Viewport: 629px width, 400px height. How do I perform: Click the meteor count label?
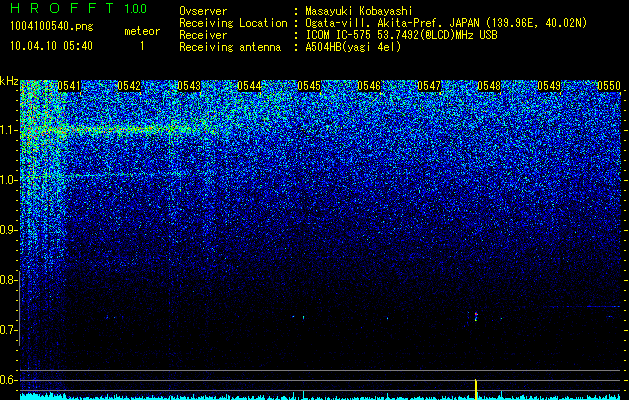tap(142, 31)
